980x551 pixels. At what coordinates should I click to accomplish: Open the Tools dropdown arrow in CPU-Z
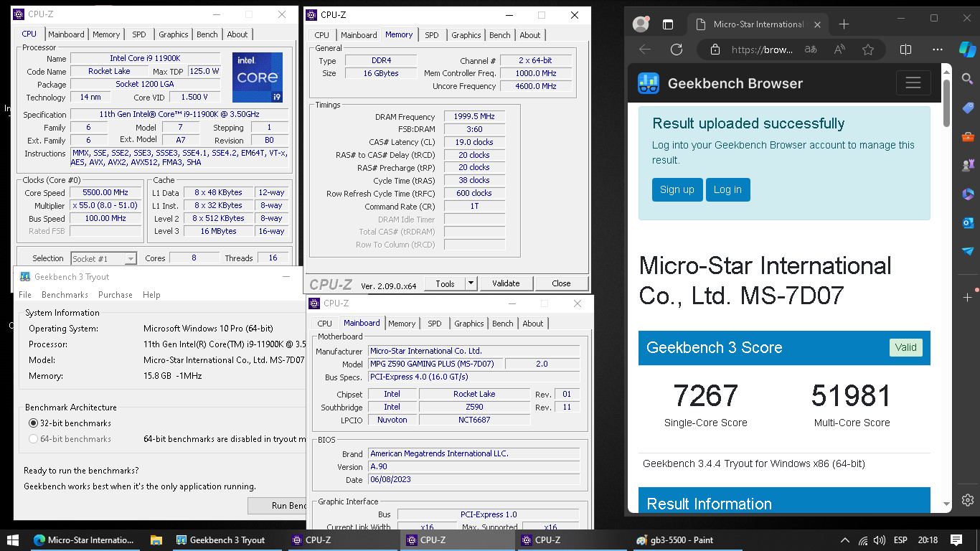471,283
